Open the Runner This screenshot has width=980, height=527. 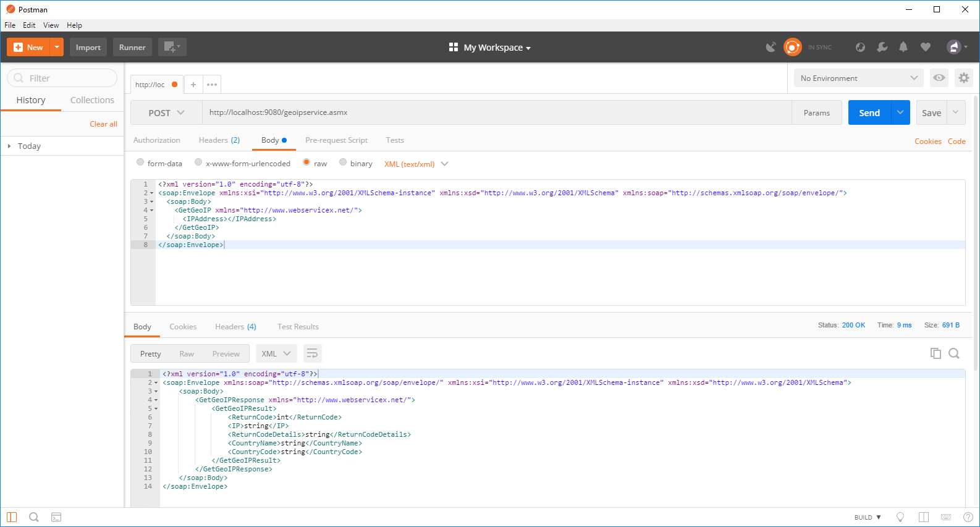[132, 47]
